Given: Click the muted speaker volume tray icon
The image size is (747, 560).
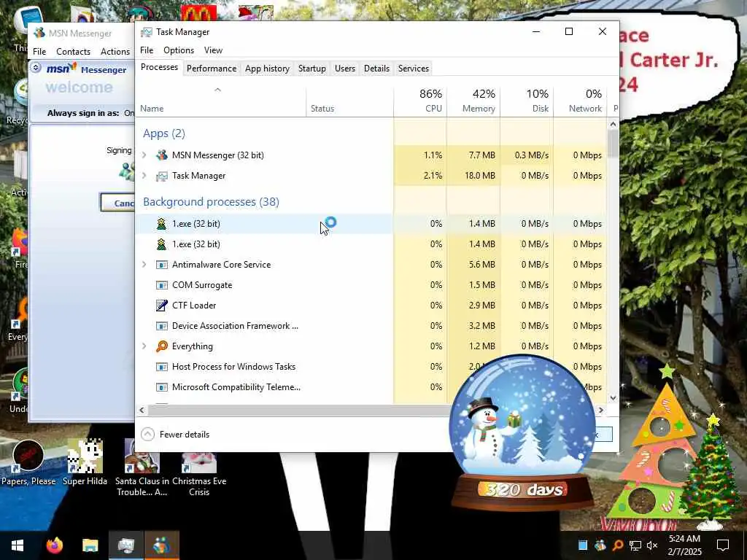Looking at the screenshot, I should (x=652, y=545).
